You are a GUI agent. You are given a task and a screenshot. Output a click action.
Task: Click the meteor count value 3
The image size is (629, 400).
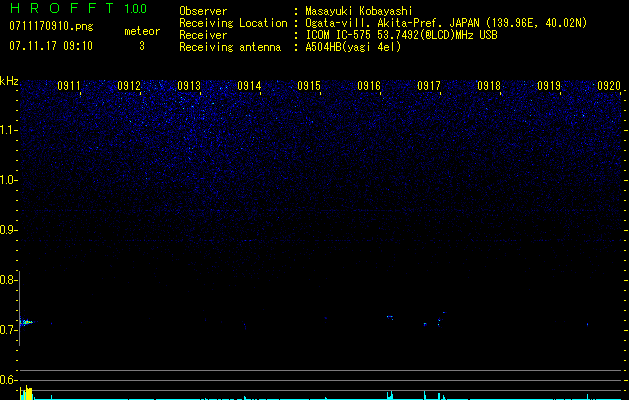point(142,46)
